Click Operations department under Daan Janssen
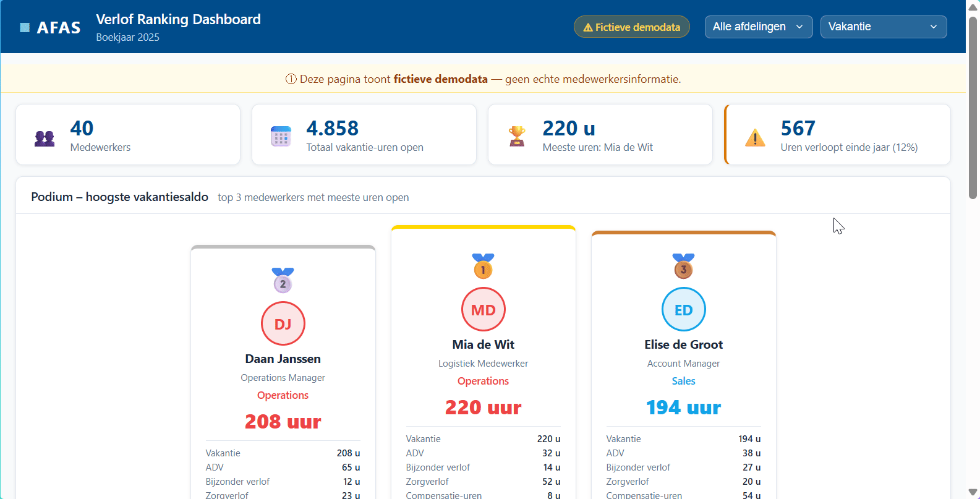 [x=283, y=395]
